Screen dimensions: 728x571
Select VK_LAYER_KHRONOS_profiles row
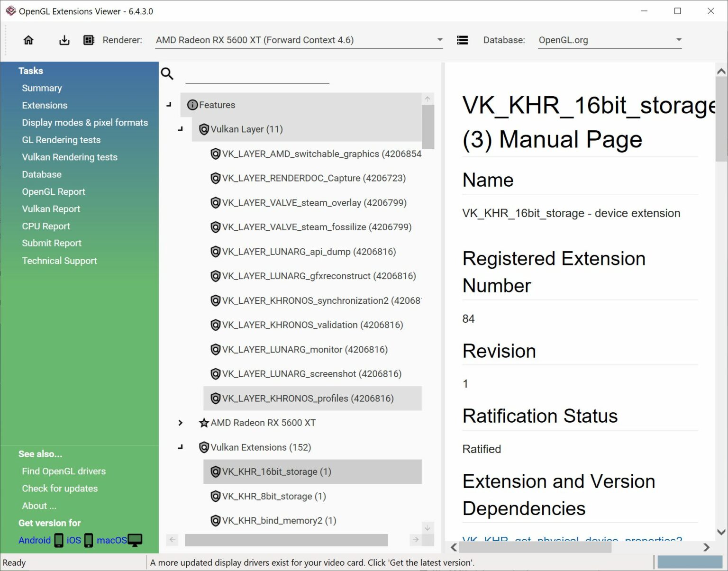(312, 399)
